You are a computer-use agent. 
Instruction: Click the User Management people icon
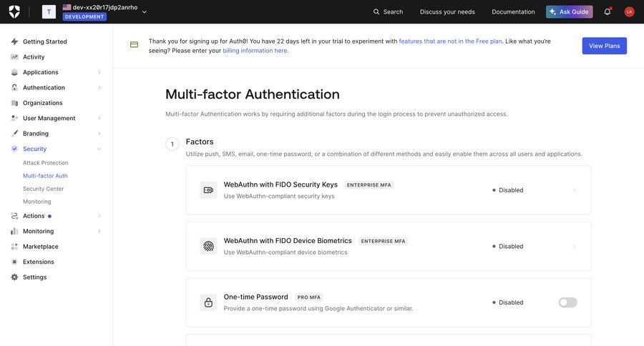tap(14, 118)
